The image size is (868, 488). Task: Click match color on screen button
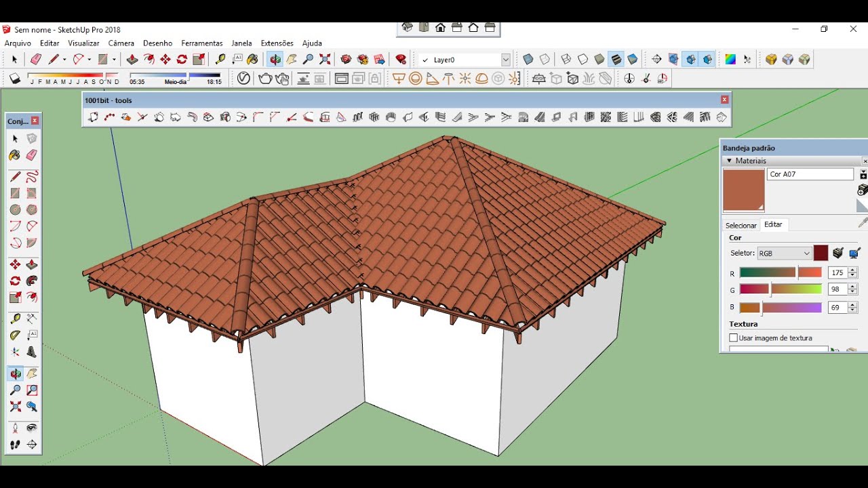854,253
